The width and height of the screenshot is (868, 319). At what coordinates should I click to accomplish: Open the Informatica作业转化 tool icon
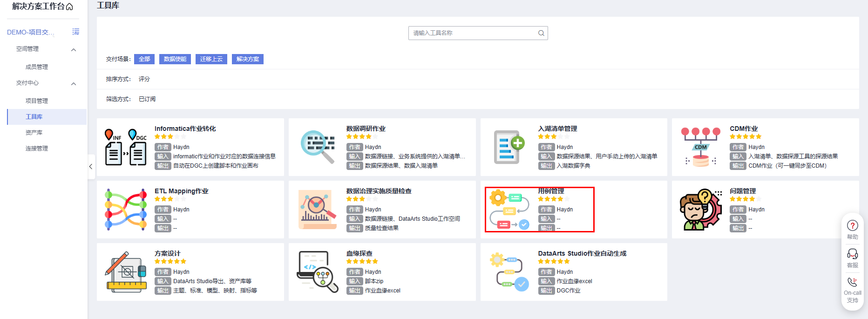[x=126, y=147]
